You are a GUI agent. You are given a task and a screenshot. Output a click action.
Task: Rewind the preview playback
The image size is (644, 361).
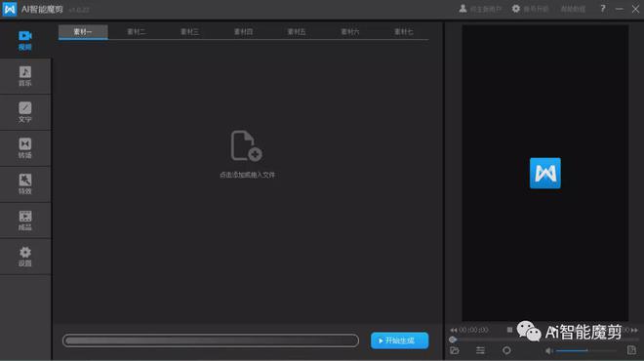point(454,330)
